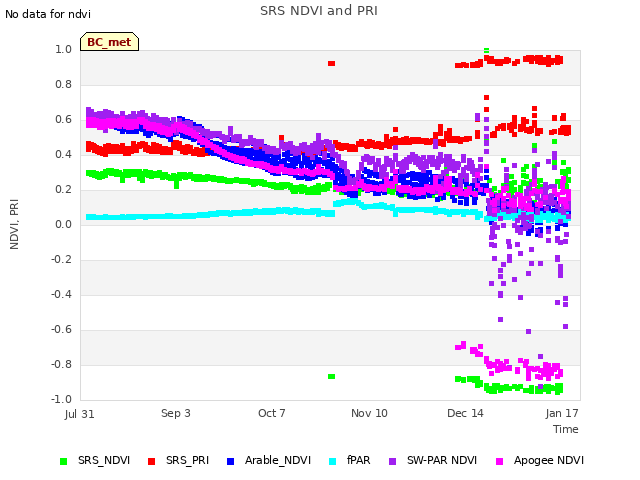The width and height of the screenshot is (640, 480).
Task: Click the cyan fPAR legend marker
Action: pos(333,462)
